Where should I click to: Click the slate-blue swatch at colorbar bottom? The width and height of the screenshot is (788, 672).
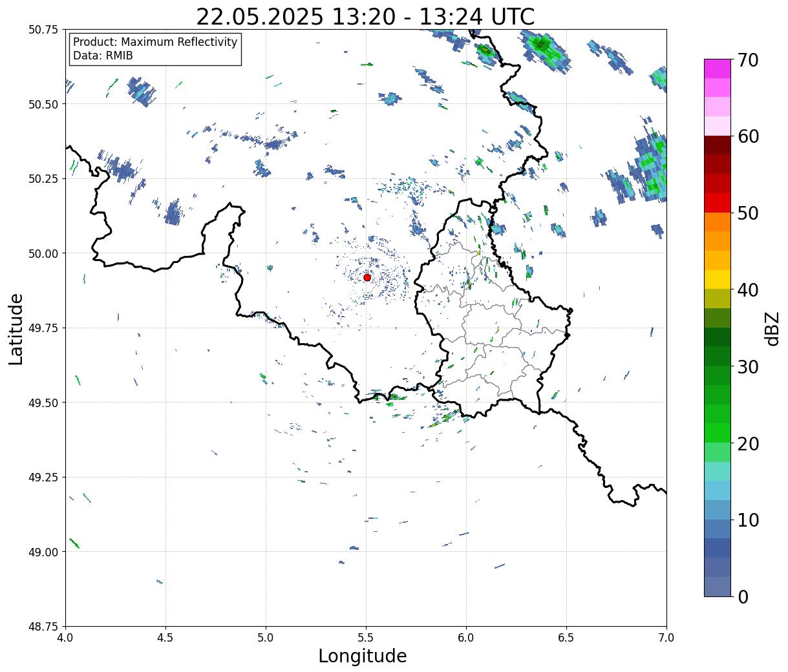point(718,586)
